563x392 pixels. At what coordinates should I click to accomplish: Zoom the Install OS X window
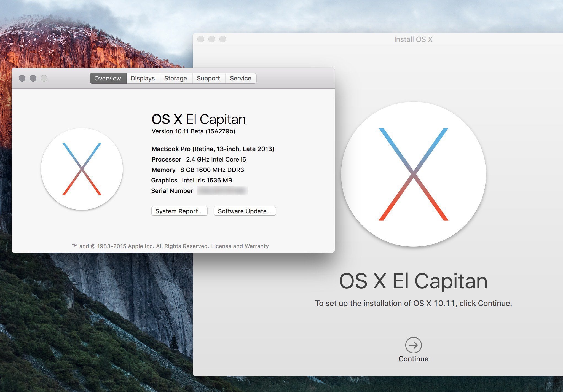click(x=223, y=39)
